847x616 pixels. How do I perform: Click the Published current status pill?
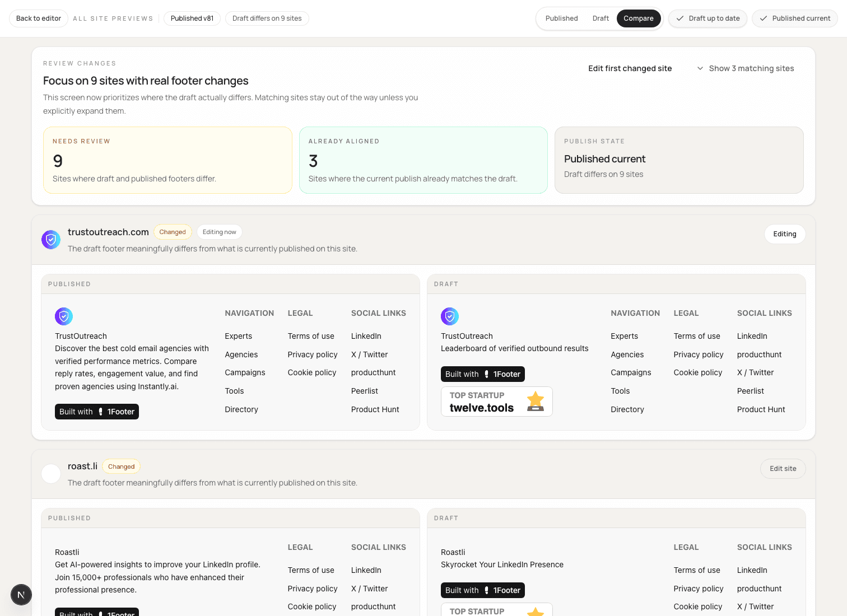coord(795,18)
